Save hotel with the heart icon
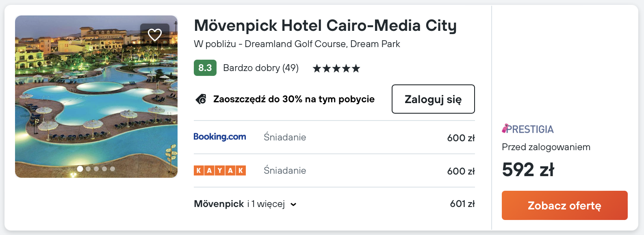Viewport: 644px width, 235px height. pos(155,35)
